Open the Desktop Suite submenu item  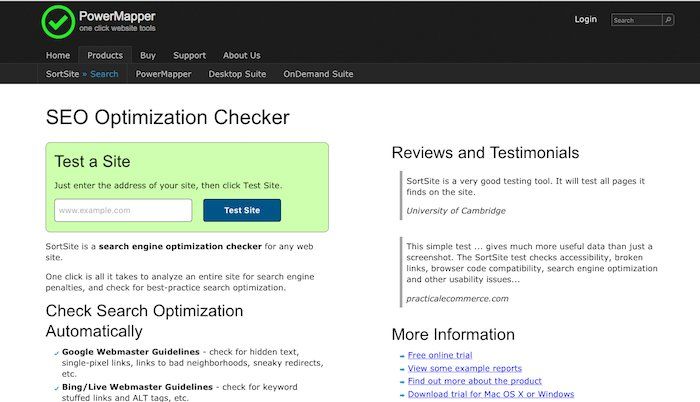pyautogui.click(x=237, y=74)
